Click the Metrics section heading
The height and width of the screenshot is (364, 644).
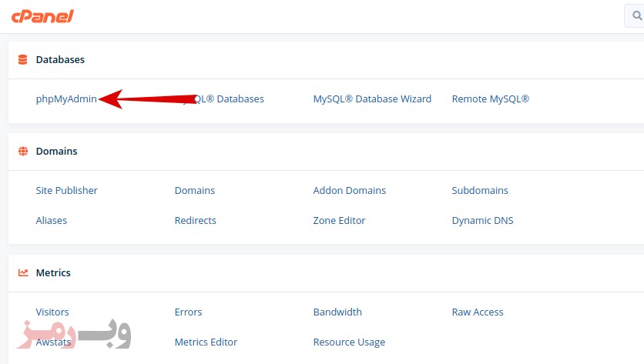pyautogui.click(x=53, y=272)
